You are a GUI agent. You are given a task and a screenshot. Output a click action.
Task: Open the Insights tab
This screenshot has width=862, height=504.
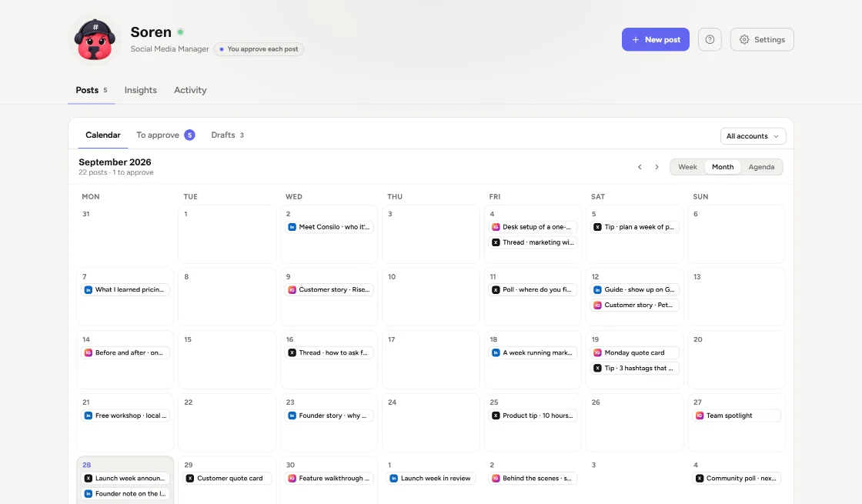[140, 90]
